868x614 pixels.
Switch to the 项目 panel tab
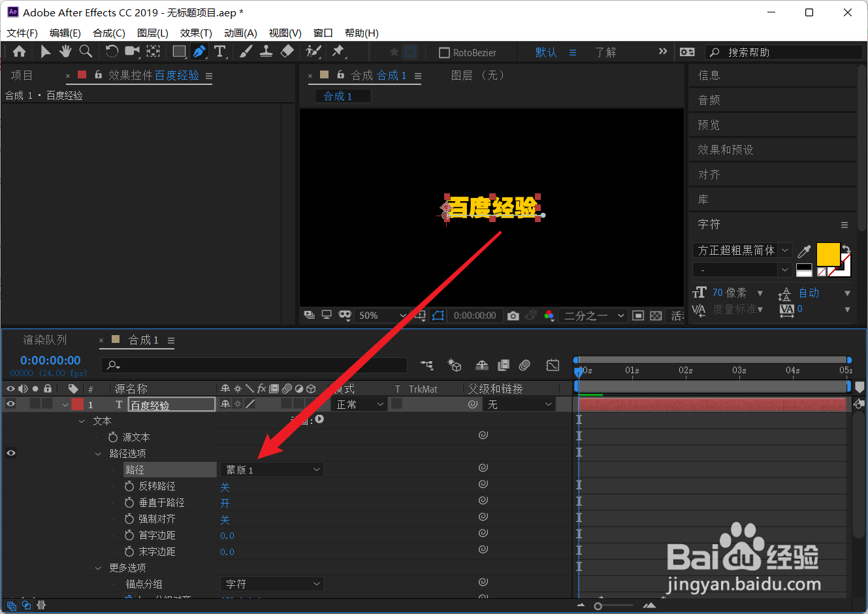click(x=22, y=76)
